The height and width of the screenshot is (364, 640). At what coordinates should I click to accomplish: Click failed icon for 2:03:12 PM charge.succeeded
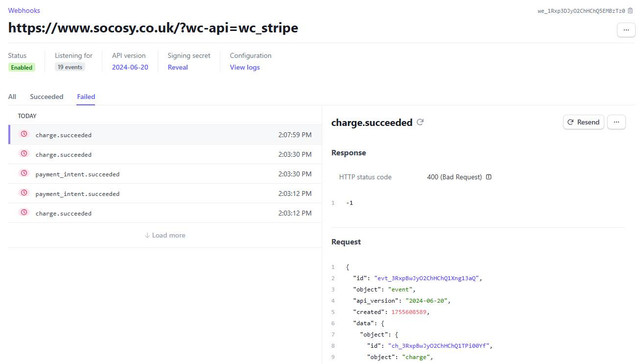click(24, 212)
